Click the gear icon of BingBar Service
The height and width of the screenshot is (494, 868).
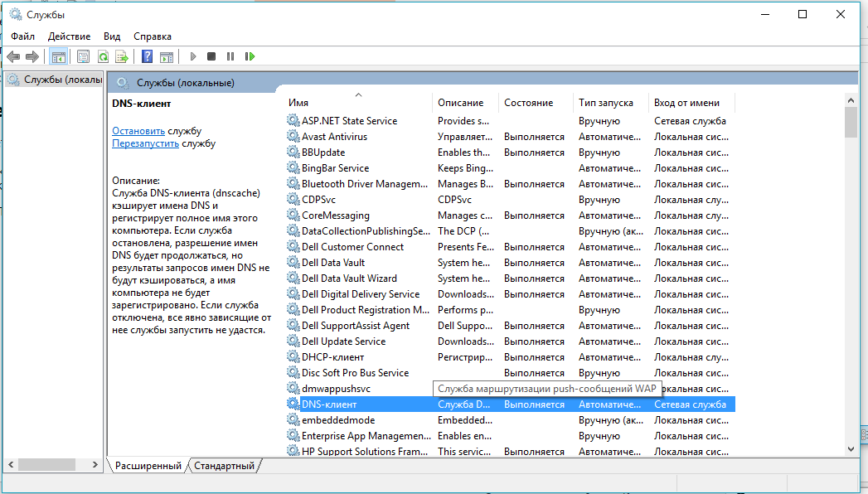click(293, 167)
